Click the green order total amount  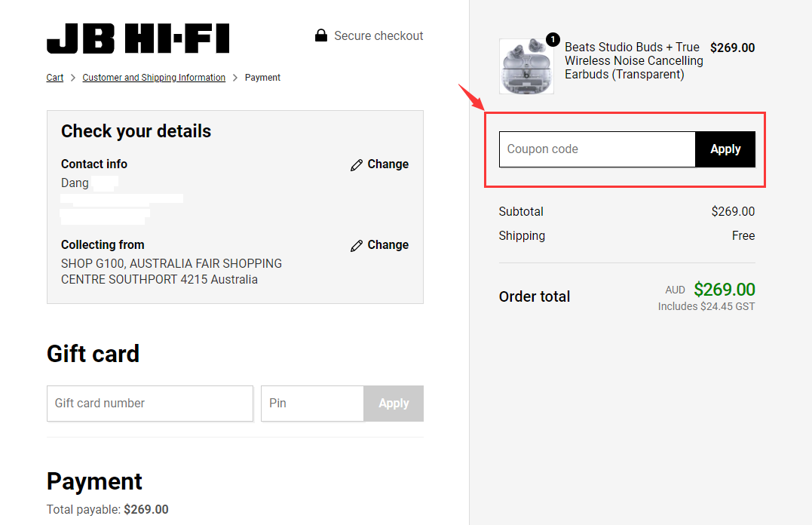pyautogui.click(x=725, y=289)
